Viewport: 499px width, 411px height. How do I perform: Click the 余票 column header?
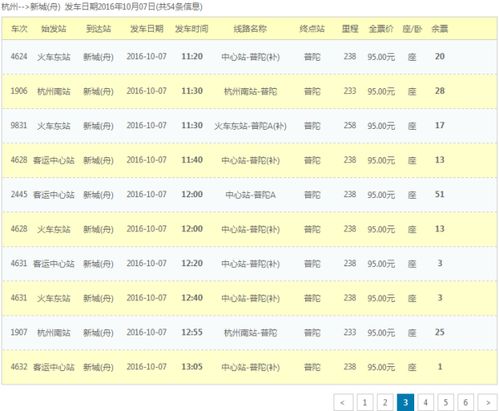point(440,29)
